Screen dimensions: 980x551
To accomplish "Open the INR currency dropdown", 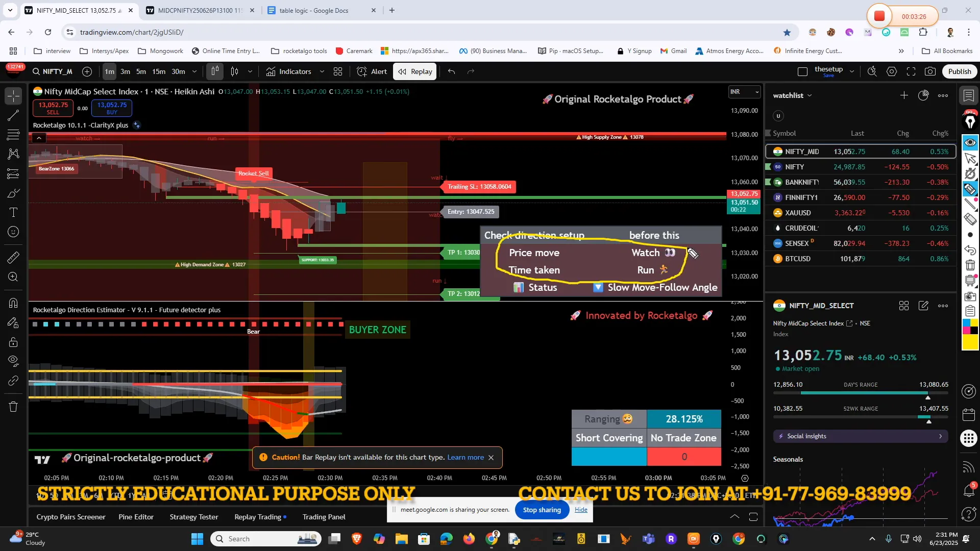I will tap(744, 92).
